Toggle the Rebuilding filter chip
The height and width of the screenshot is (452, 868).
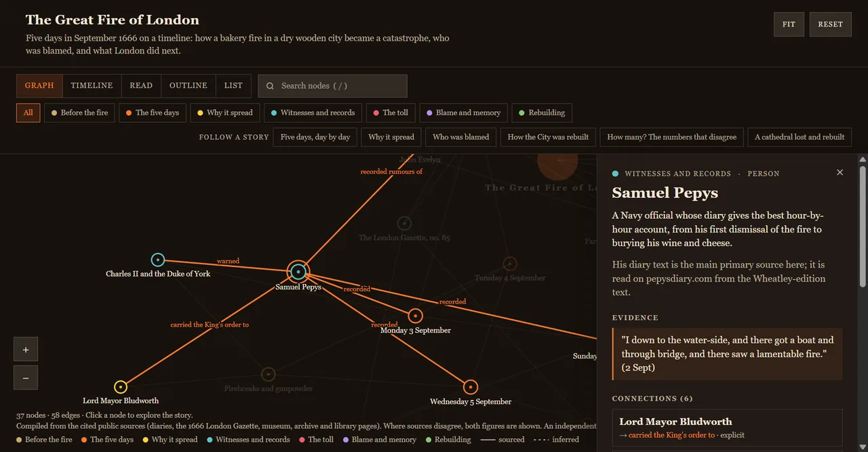click(542, 112)
